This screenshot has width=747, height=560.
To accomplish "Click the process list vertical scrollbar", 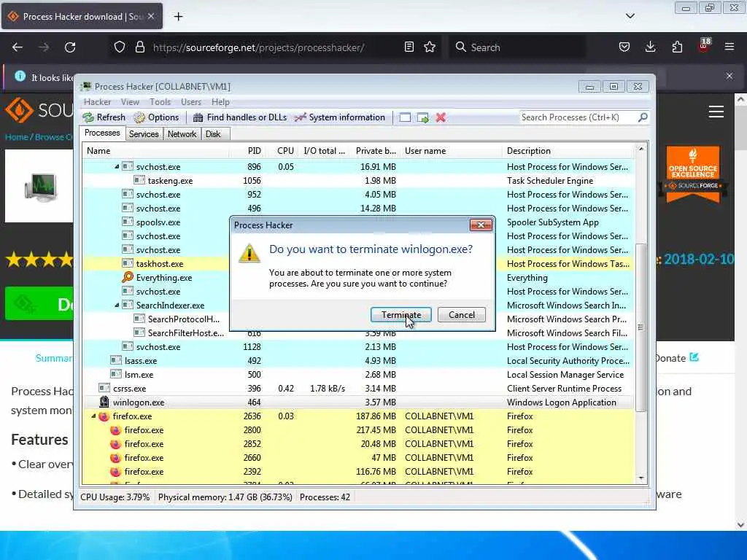I will tap(641, 327).
